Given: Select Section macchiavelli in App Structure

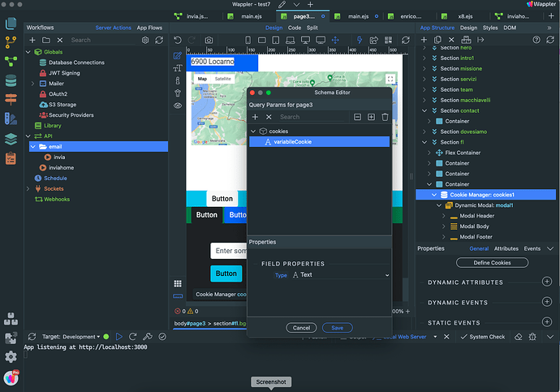Looking at the screenshot, I should [465, 101].
